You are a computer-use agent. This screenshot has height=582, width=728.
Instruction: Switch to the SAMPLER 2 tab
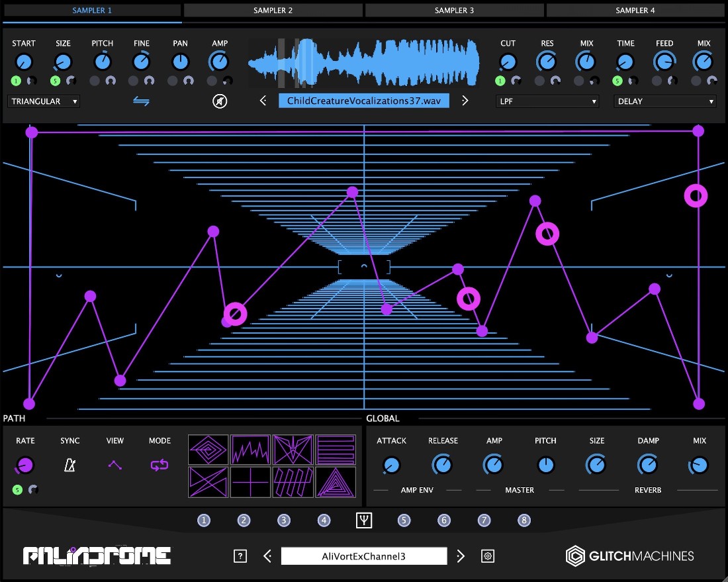point(273,11)
